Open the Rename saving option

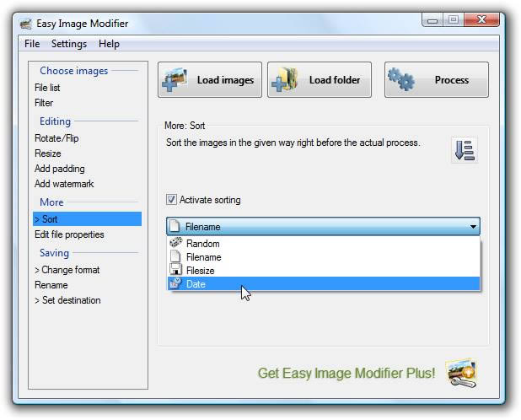51,285
